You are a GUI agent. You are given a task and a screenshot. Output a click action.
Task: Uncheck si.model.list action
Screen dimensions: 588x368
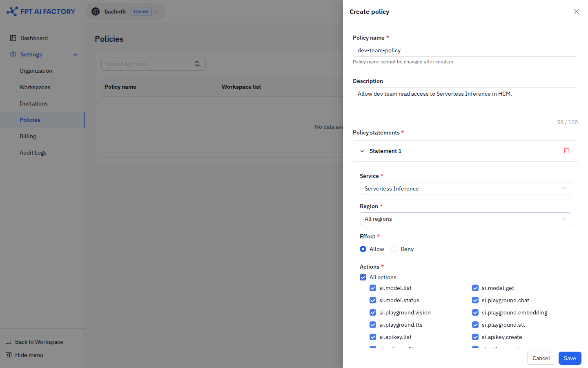click(373, 288)
